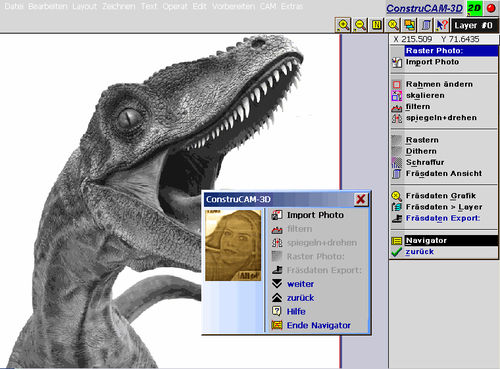Click the zurück up-arrow icon in dialog
This screenshot has height=369, width=500.
tap(277, 298)
